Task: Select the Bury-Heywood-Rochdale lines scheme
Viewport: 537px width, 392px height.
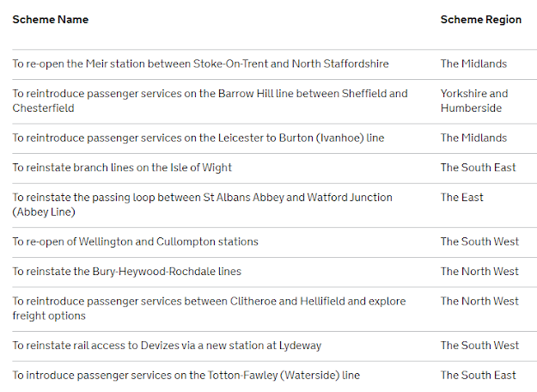Action: click(x=126, y=272)
